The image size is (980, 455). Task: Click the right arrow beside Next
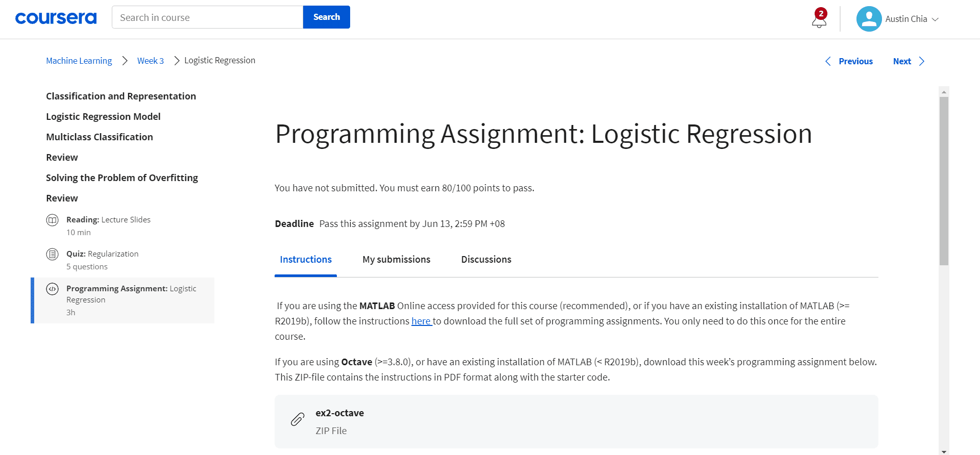tap(922, 61)
